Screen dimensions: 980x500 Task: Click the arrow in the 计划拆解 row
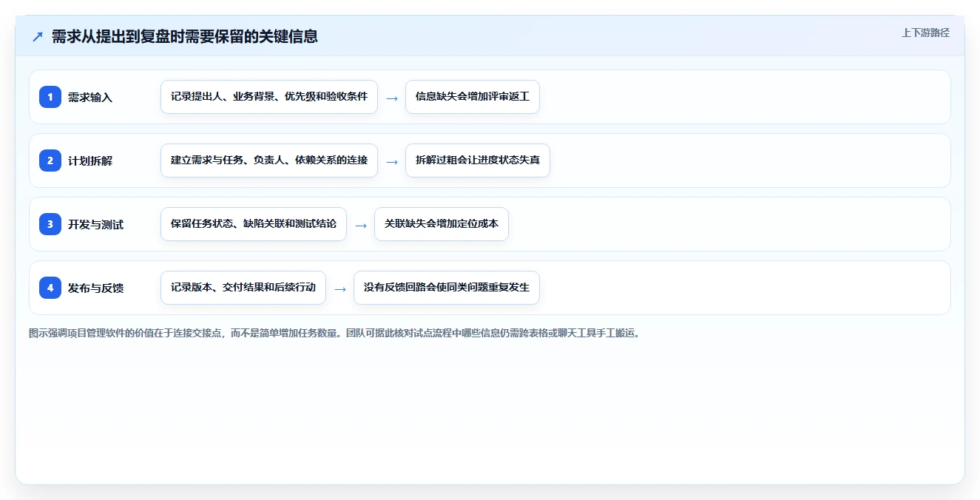pos(392,161)
